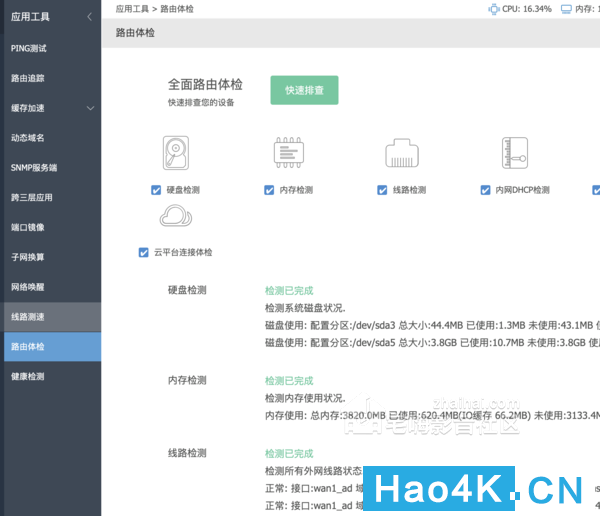Click the hard disk detection icon
The image size is (600, 516).
176,153
